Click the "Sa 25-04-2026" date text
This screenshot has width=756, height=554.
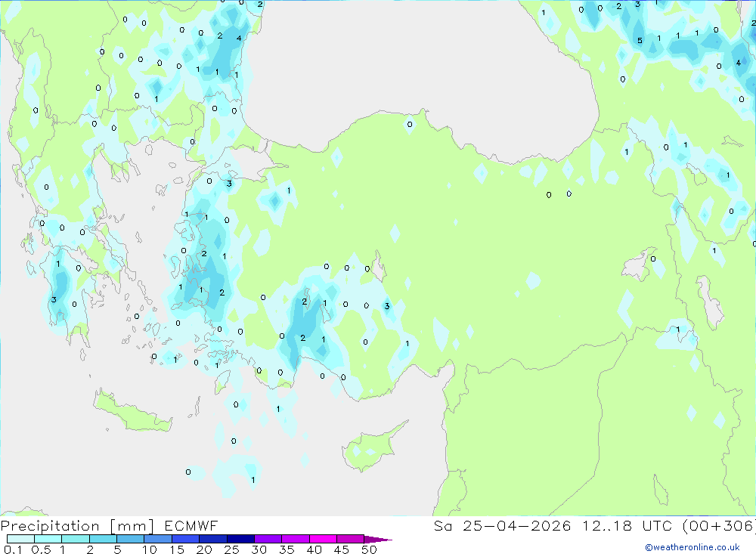502,525
